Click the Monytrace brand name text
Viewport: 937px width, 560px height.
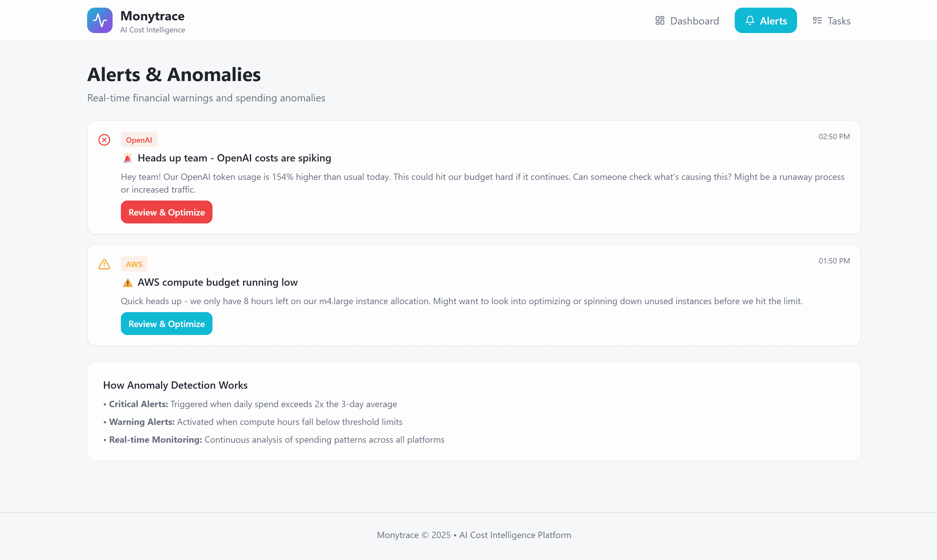tap(152, 16)
